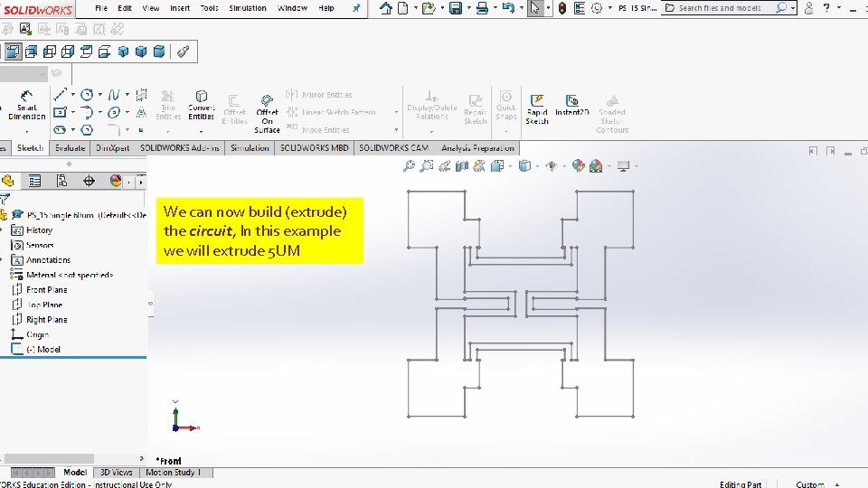Screen dimensions: 868x488
Task: Switch to the Motion Study 1 tab
Action: (174, 473)
